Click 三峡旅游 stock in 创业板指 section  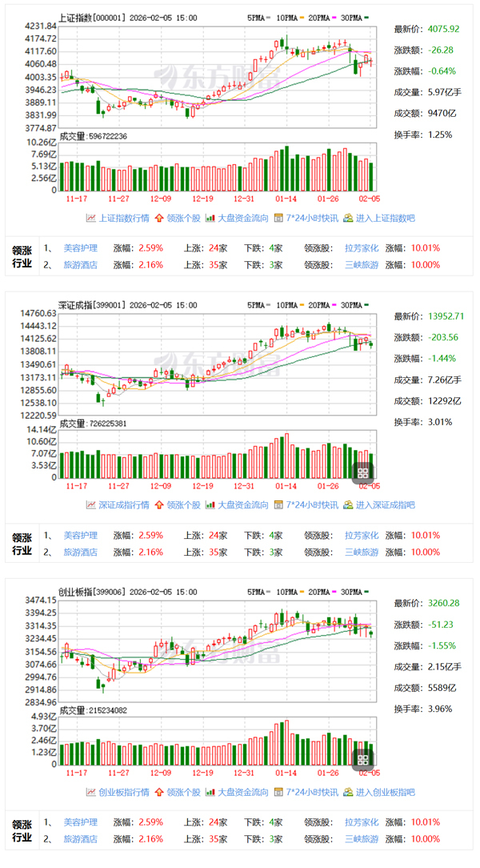(x=362, y=838)
